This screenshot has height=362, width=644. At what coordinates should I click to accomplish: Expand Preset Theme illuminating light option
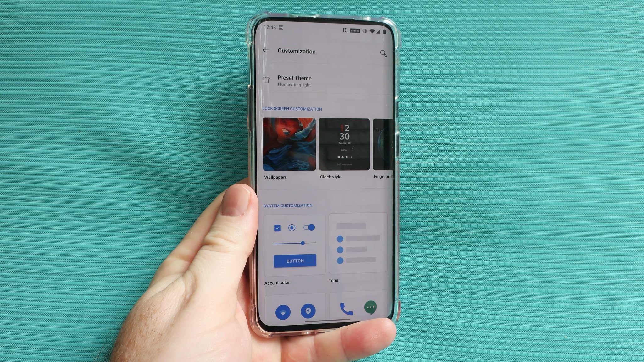pos(325,81)
